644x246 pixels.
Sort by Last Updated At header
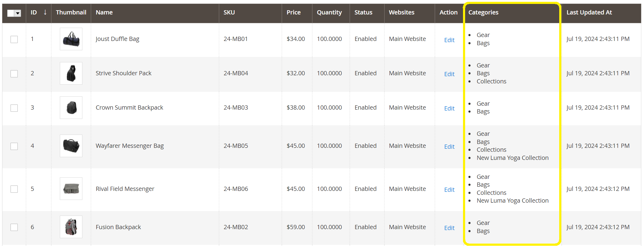589,12
